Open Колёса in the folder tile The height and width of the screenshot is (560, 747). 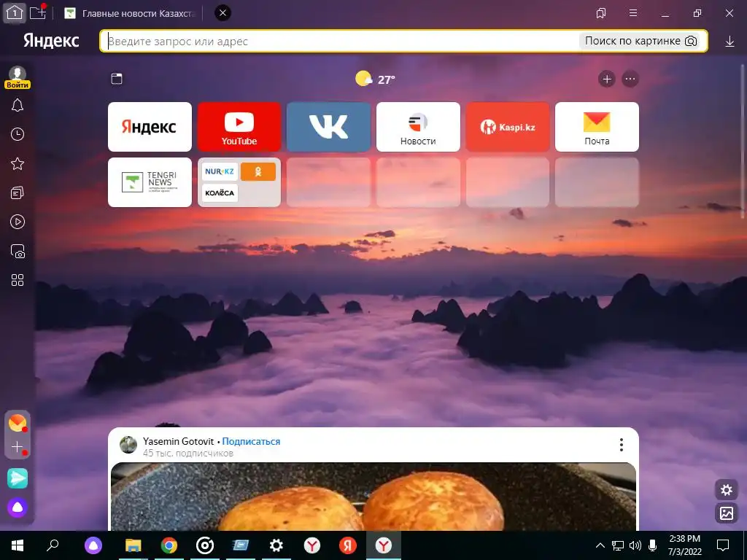click(220, 192)
